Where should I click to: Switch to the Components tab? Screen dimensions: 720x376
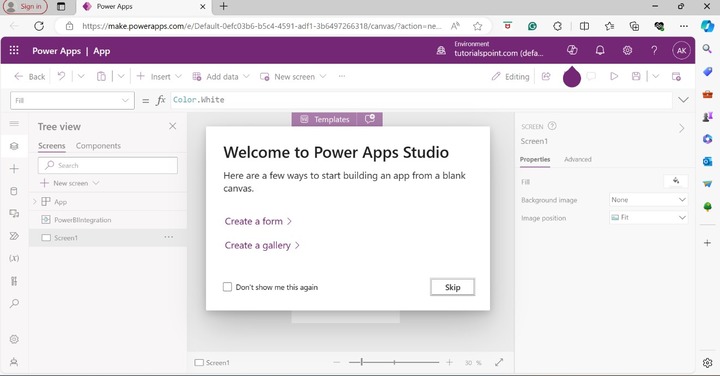click(x=98, y=146)
